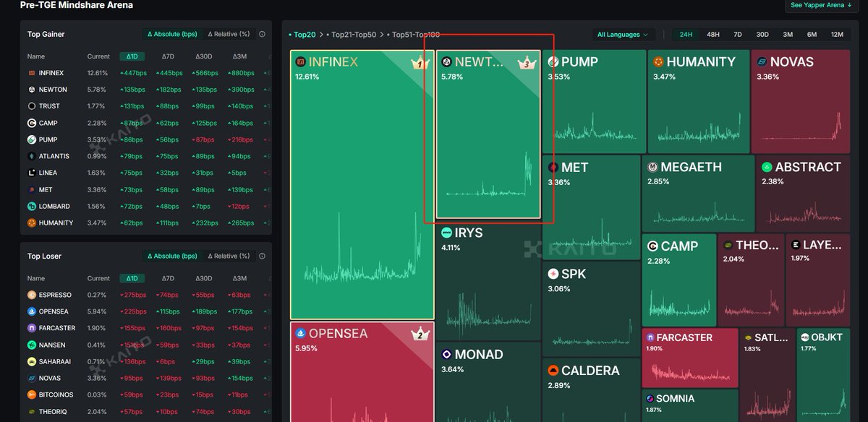Click the FARCASTER icon in Top Loser list
Viewport: 868px width, 422px height.
[32, 328]
